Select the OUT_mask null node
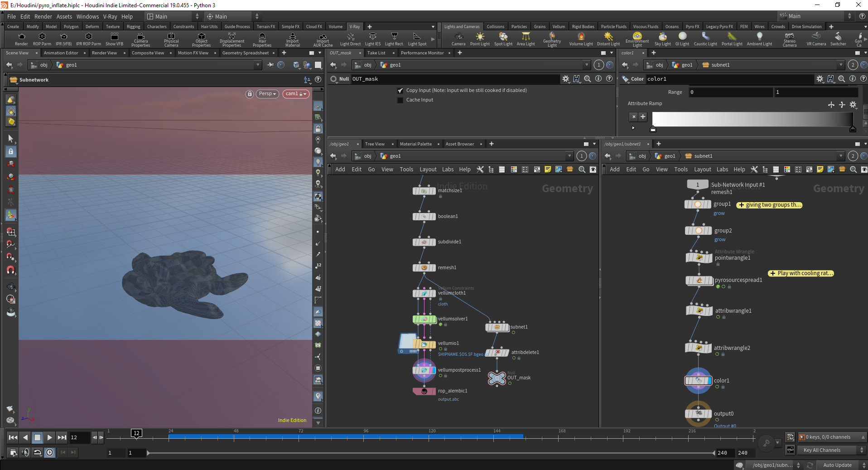The image size is (868, 470). click(497, 378)
